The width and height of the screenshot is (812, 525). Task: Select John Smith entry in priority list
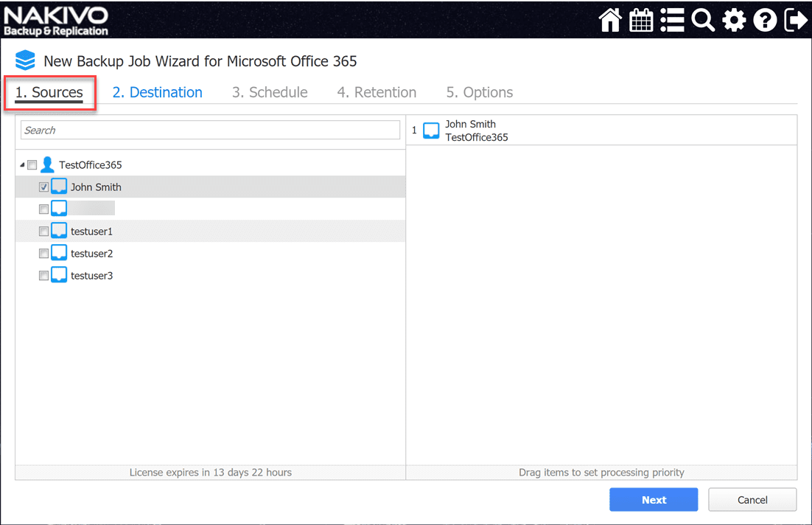click(470, 131)
